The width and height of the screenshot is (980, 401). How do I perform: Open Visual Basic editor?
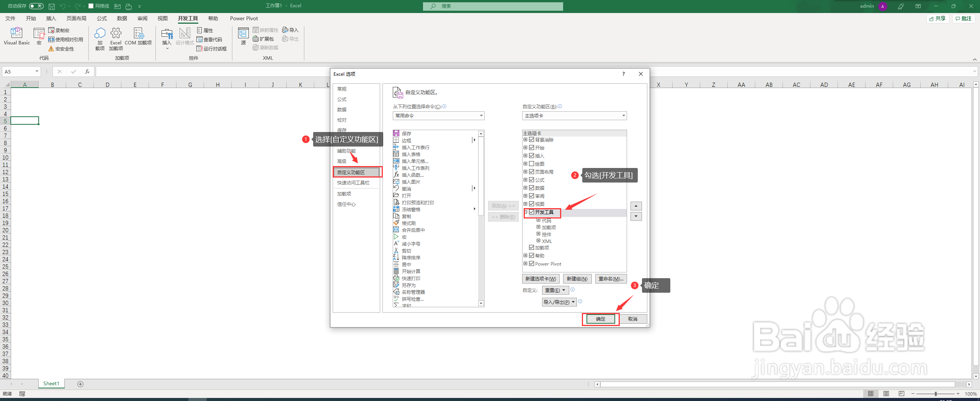(16, 36)
